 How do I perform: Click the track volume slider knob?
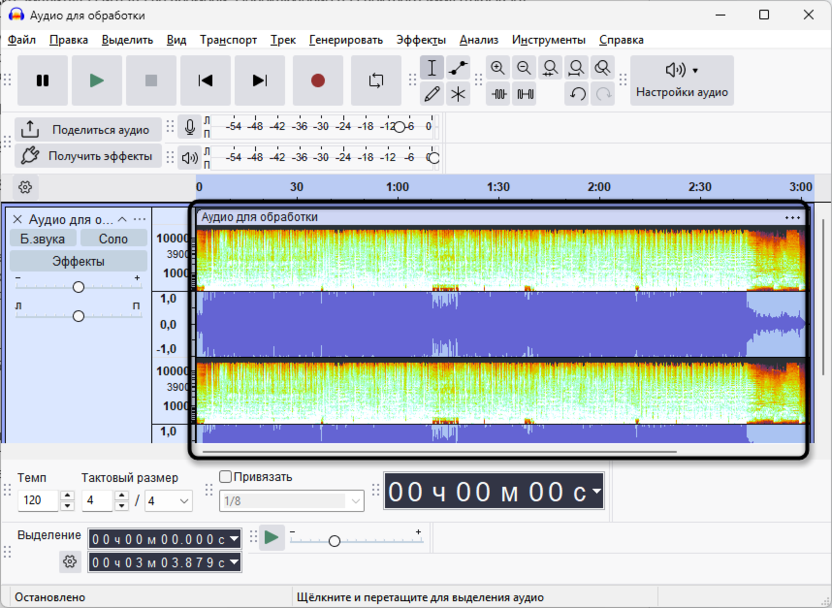tap(78, 287)
